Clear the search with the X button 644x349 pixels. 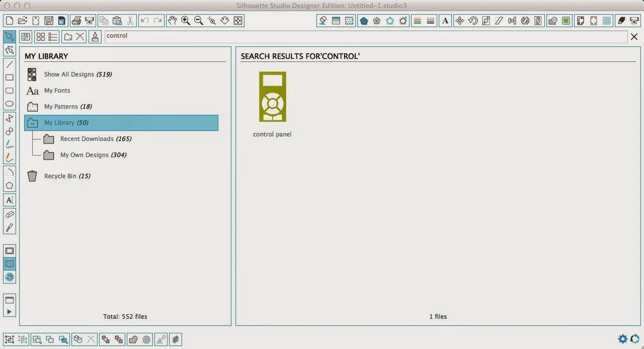(634, 37)
